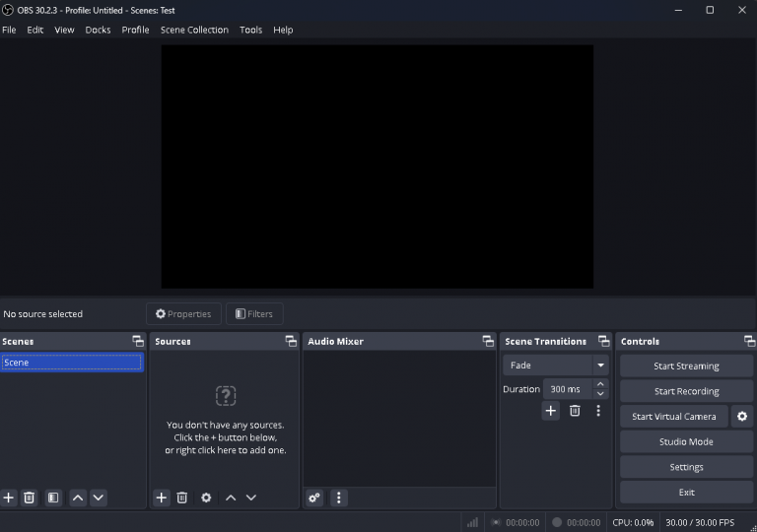Click the OBS logo in title bar
The height and width of the screenshot is (532, 757).
[8, 10]
